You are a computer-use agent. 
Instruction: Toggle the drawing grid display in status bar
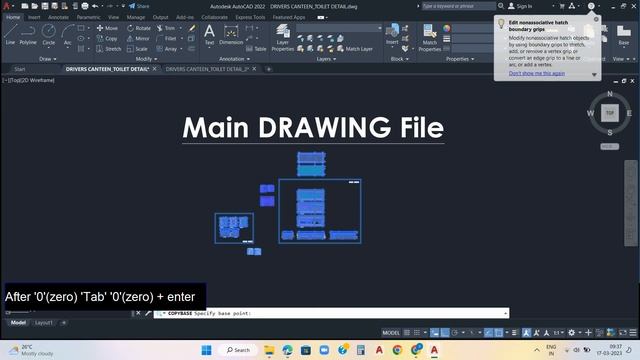(x=407, y=333)
